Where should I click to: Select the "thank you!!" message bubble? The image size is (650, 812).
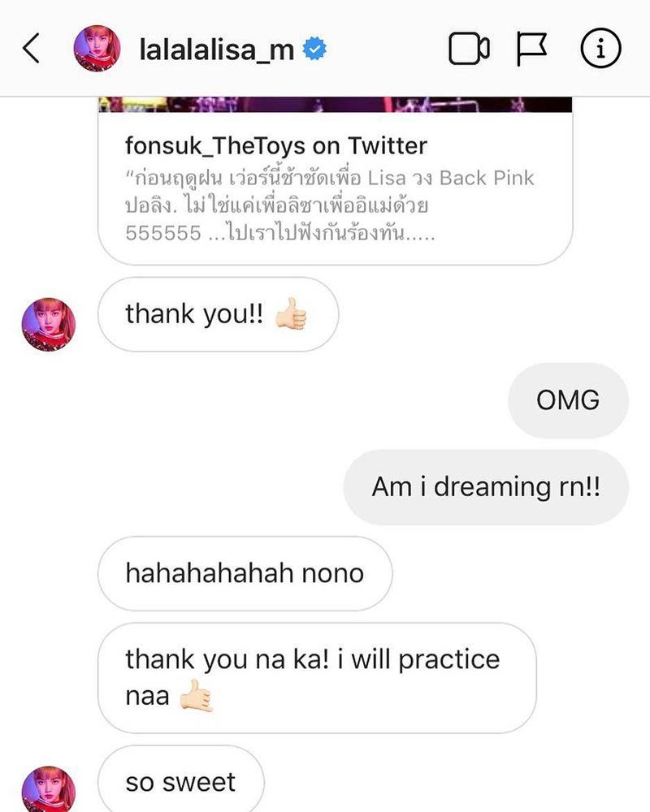coord(219,314)
